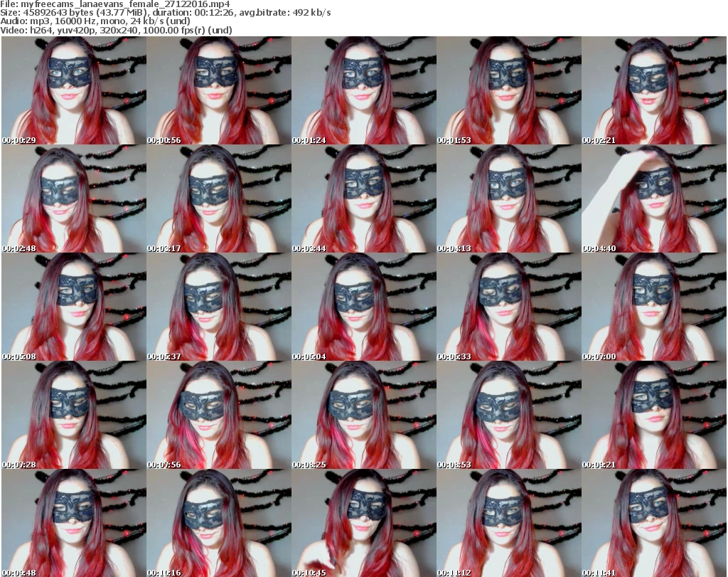Click the Video h264 info line

coord(116,30)
